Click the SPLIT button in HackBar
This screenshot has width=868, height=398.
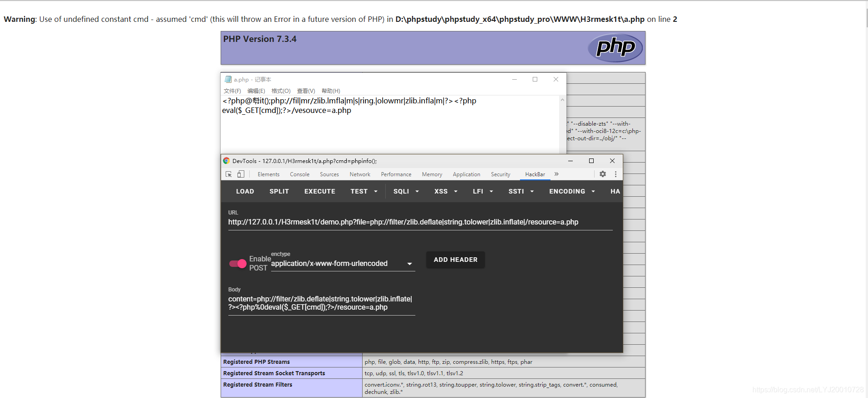click(x=279, y=191)
